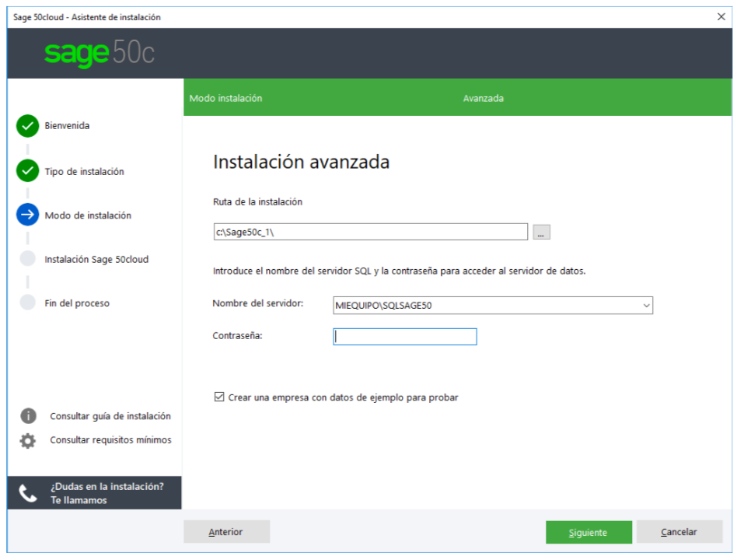Screen dimensions: 737x560
Task: Click the blue arrow Modo de instalación icon
Action: pos(28,215)
